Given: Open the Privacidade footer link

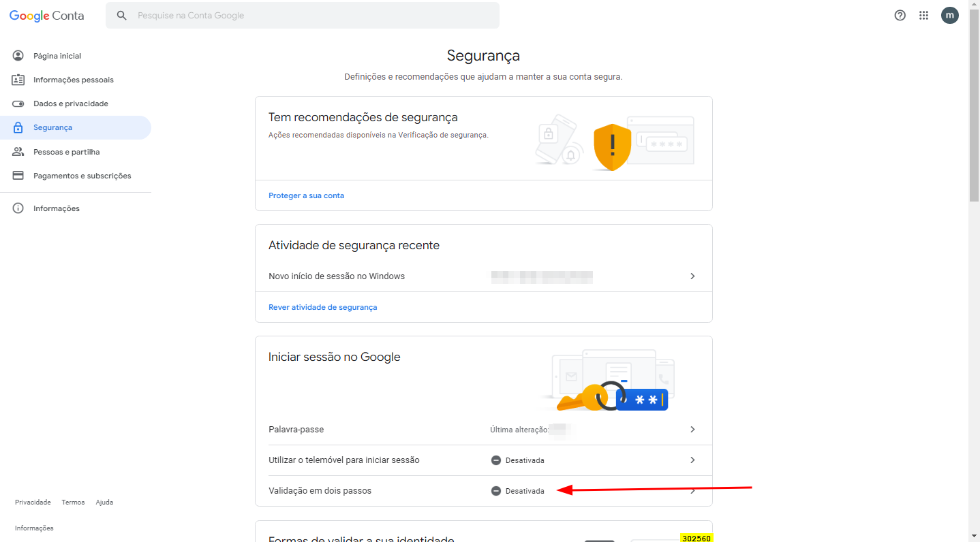Looking at the screenshot, I should 33,503.
